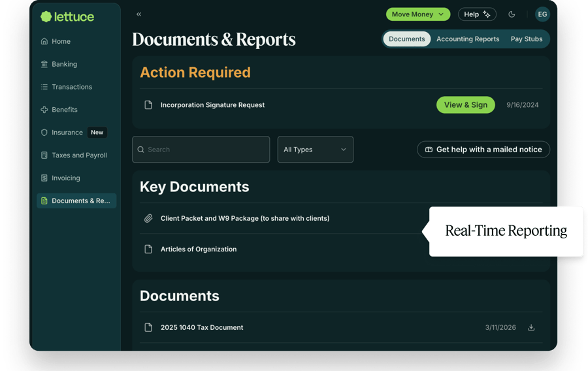Open Client Packet and W9 Package
588x371 pixels.
[245, 218]
